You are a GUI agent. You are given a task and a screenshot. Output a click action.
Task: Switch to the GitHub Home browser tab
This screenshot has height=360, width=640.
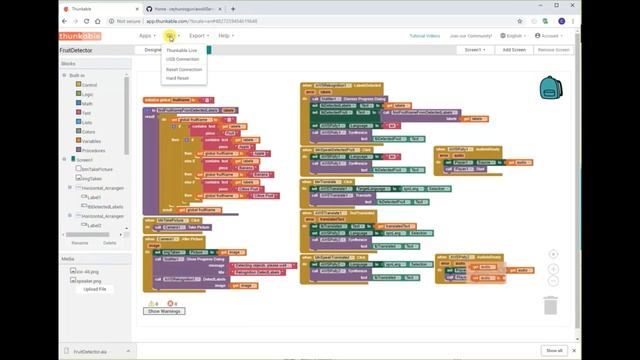point(184,9)
